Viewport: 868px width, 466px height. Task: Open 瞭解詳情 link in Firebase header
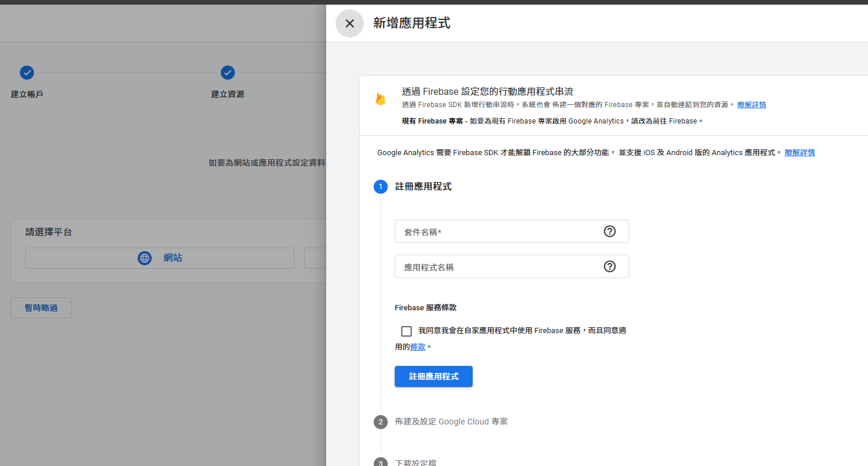click(x=751, y=105)
